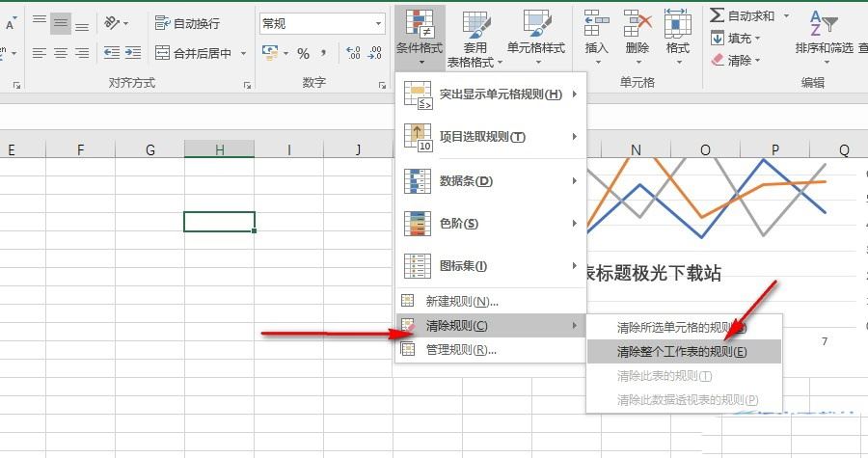Image resolution: width=868 pixels, height=458 pixels.
Task: Toggle the top vertical align button
Action: (39, 23)
